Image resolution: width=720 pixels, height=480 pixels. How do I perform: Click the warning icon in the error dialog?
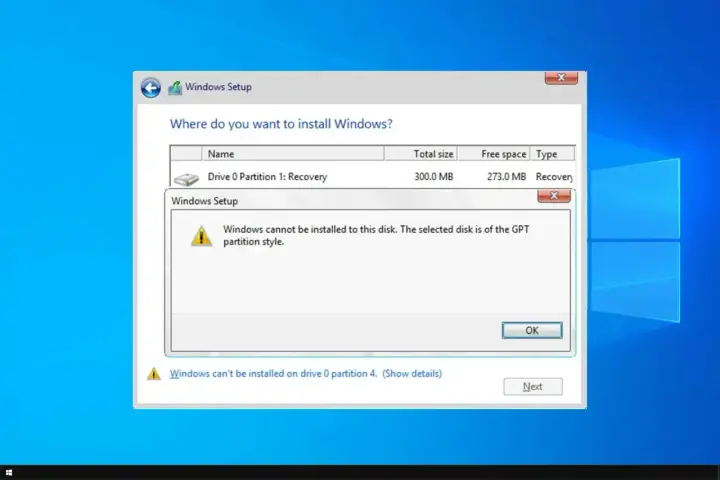(x=201, y=236)
